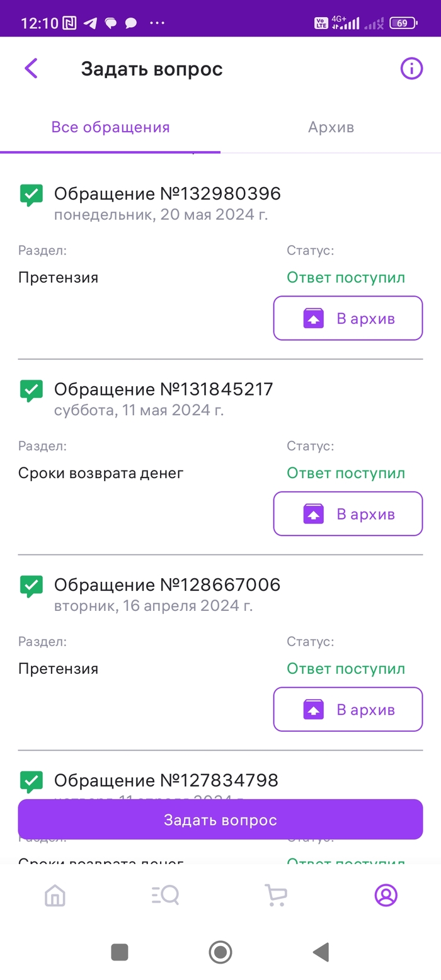
Task: Archive request dated 11 мая 2024
Action: point(348,514)
